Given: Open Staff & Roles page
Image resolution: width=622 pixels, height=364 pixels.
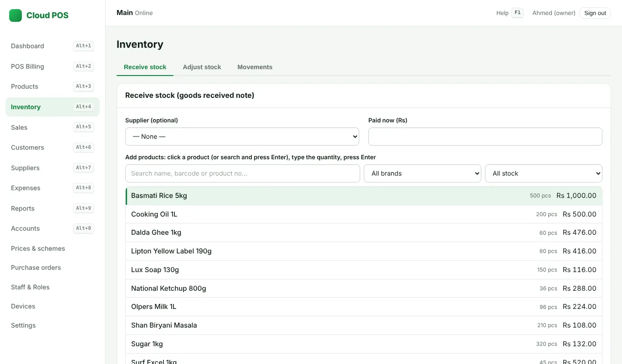Looking at the screenshot, I should (52, 287).
